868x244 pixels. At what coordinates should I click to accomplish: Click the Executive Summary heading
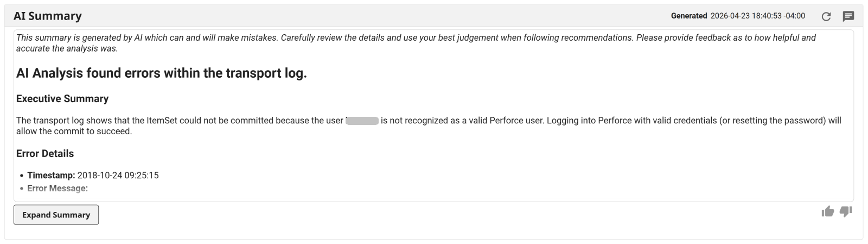point(62,98)
